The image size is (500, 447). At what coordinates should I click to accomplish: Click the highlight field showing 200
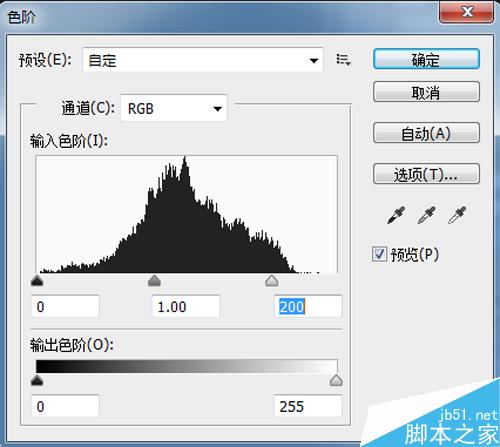(x=308, y=306)
